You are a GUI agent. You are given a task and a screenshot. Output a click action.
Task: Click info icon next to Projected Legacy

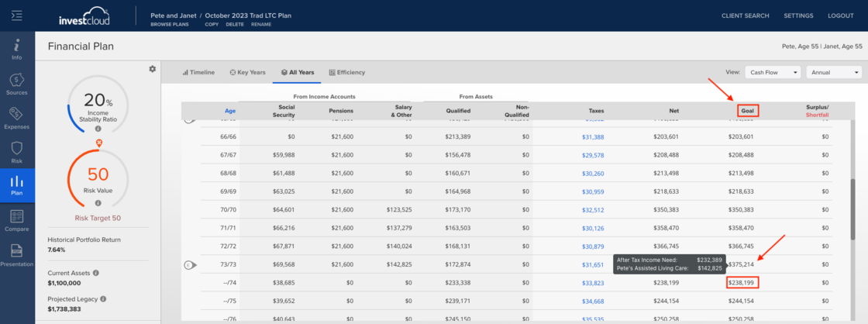coord(103,299)
